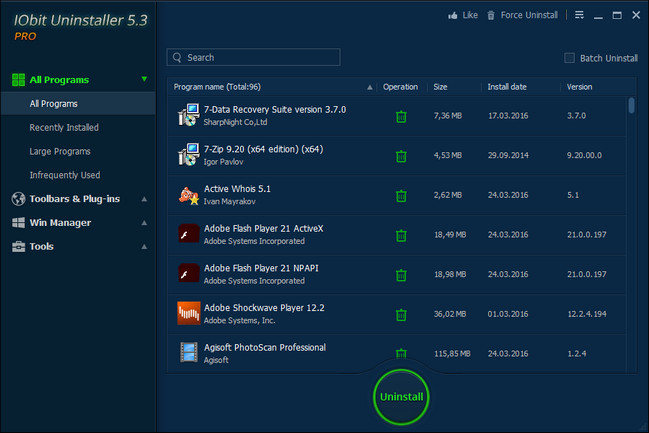649x433 pixels.
Task: Click the publisher text SharpNight Co,Ltd
Action: [235, 122]
